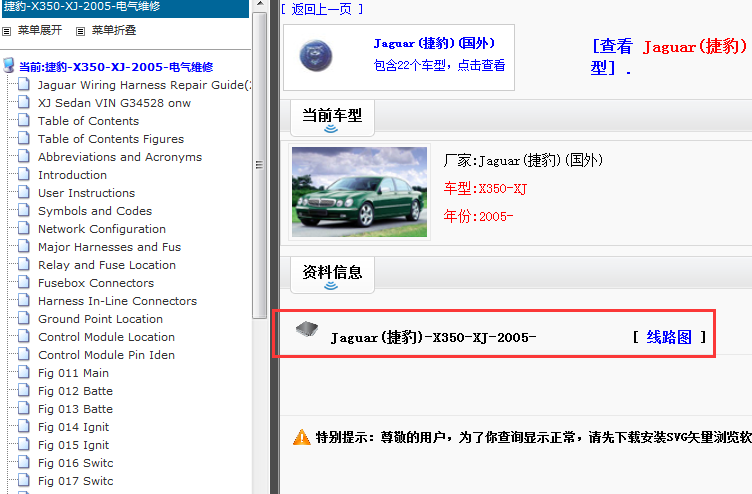Click the page icon beside Symbols and Codes
This screenshot has width=752, height=494.
tap(24, 211)
